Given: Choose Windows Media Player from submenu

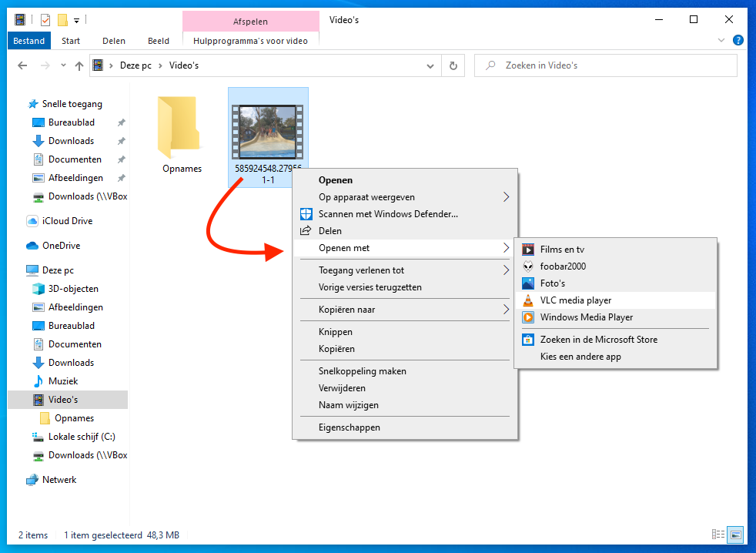Looking at the screenshot, I should (x=586, y=317).
